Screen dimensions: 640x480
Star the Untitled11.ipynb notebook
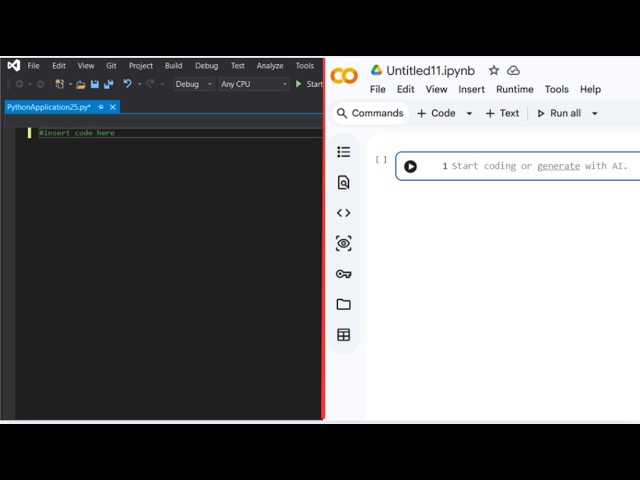coord(494,70)
